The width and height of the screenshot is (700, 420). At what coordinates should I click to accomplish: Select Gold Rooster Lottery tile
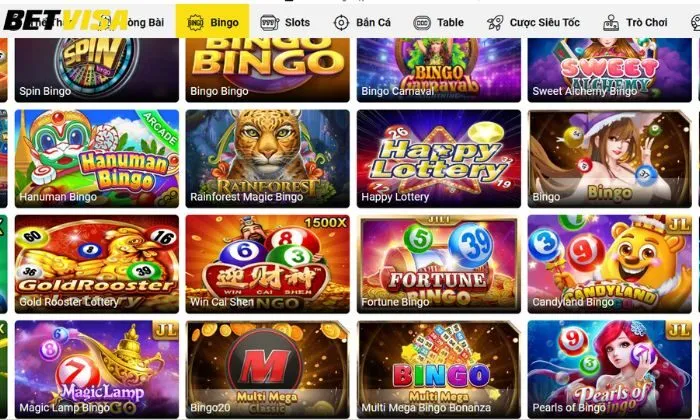(x=97, y=264)
